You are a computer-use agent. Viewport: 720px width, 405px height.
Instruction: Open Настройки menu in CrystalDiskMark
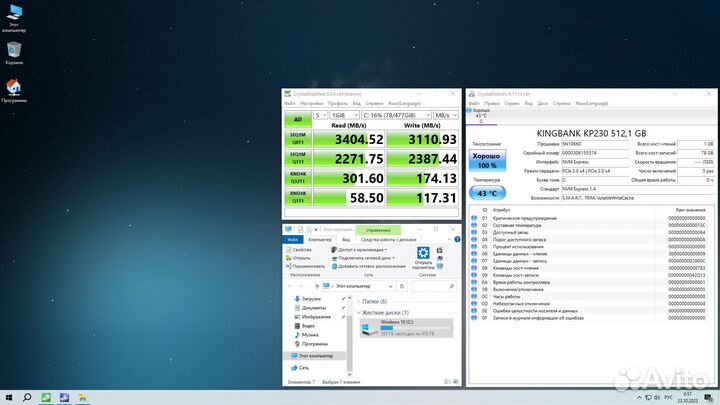point(312,104)
